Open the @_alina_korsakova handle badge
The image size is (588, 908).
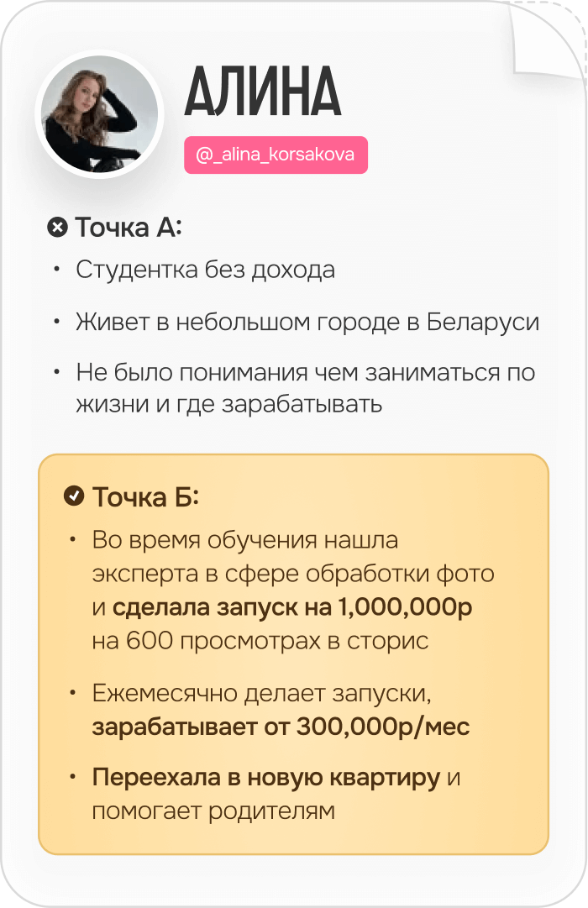276,155
